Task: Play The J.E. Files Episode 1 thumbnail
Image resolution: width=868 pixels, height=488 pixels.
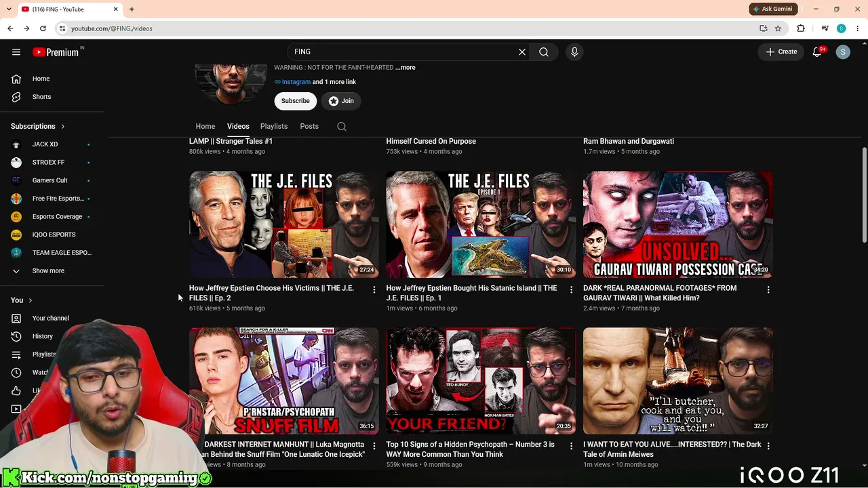Action: coord(481,224)
